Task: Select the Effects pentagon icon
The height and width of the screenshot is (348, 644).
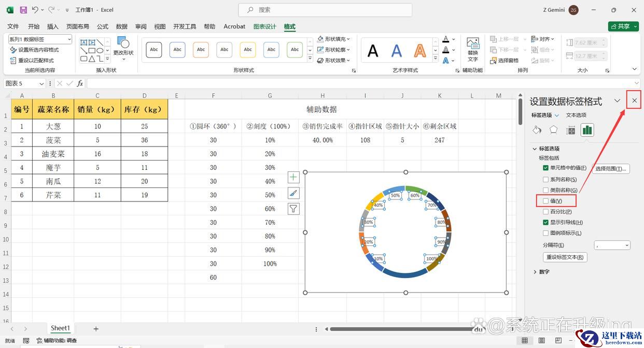Action: click(x=553, y=130)
